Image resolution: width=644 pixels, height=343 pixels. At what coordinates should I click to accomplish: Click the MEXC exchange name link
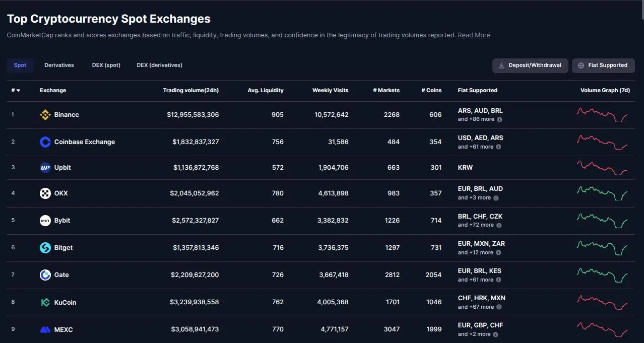62,329
